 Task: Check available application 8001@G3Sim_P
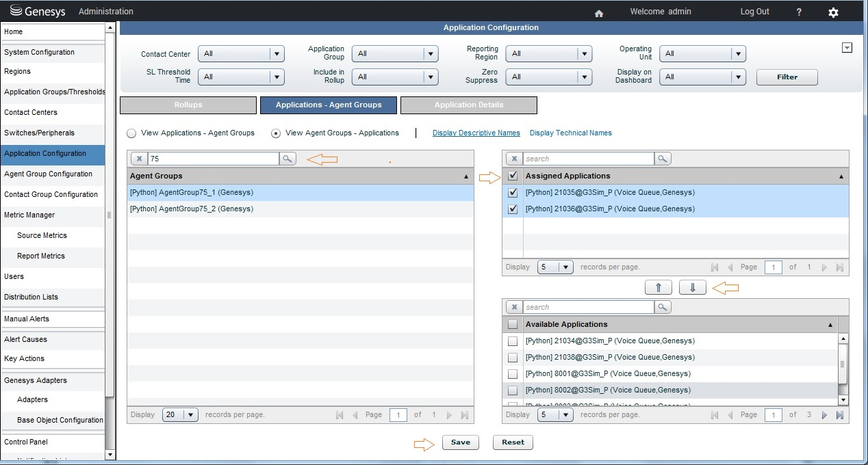click(x=513, y=374)
